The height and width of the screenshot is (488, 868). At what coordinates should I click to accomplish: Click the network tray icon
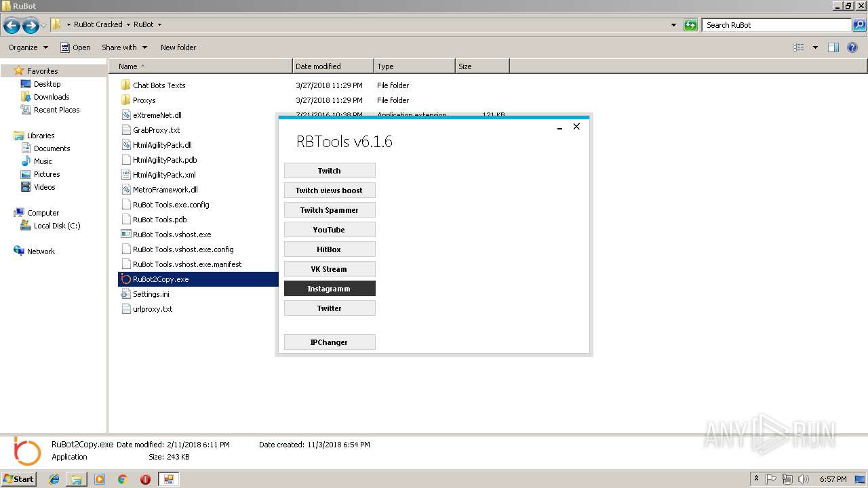pos(787,479)
